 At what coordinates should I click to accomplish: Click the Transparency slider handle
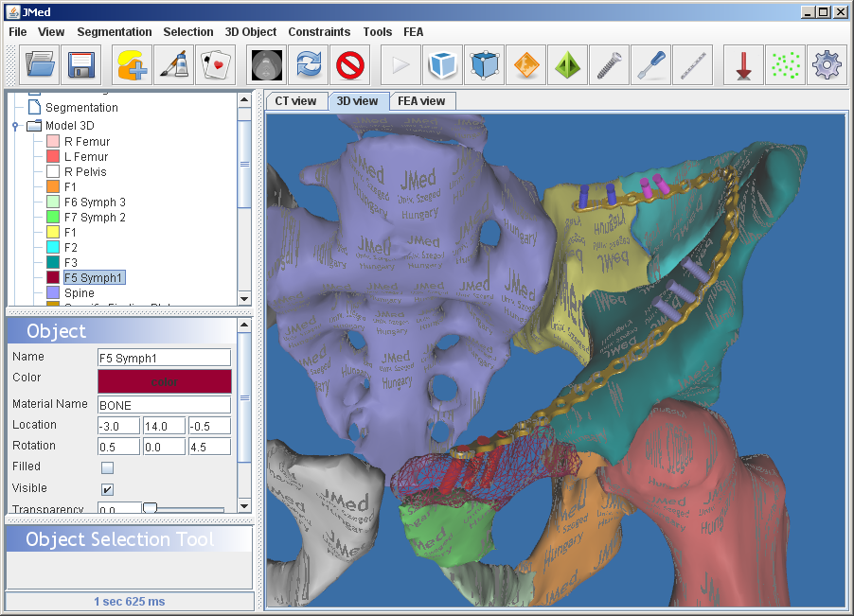pos(150,509)
